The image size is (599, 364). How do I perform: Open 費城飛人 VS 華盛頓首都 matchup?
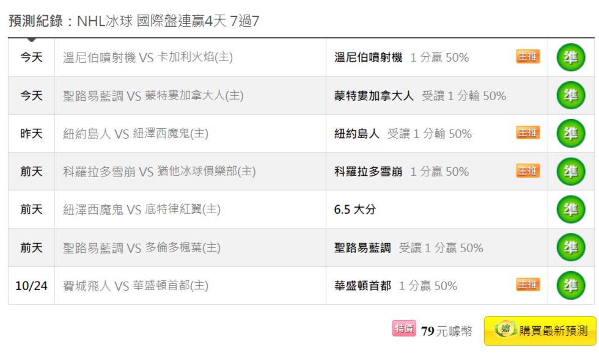[x=136, y=285]
